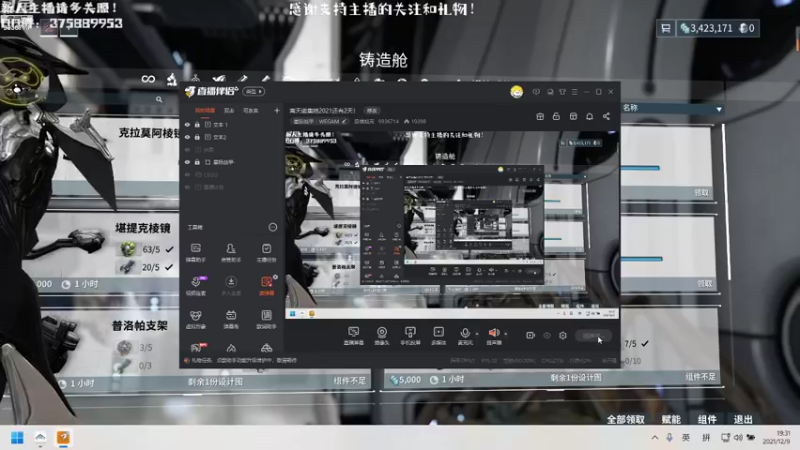
Task: Mute the microphone in streaming toolbar
Action: click(464, 335)
